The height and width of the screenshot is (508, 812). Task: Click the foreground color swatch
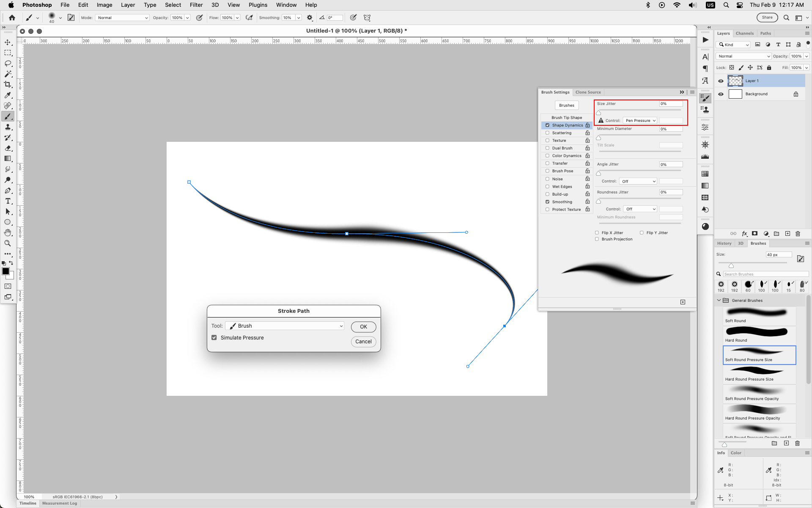(5, 271)
